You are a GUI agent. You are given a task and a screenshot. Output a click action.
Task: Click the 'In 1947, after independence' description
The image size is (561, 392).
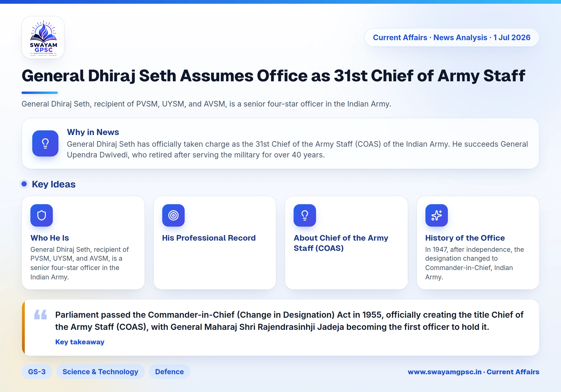(x=474, y=263)
